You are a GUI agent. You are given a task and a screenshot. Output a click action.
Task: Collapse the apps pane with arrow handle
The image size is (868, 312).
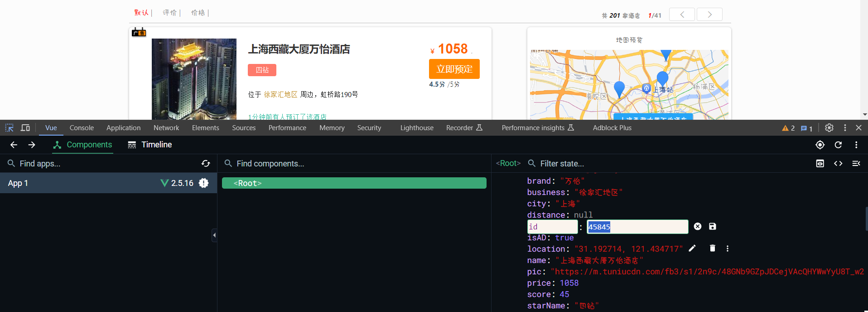point(214,235)
